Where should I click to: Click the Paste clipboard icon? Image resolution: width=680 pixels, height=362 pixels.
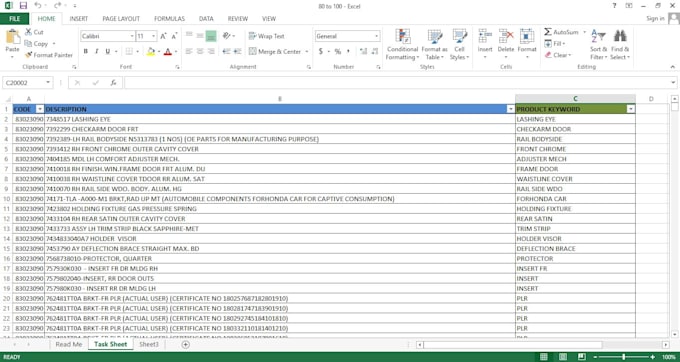click(x=13, y=37)
